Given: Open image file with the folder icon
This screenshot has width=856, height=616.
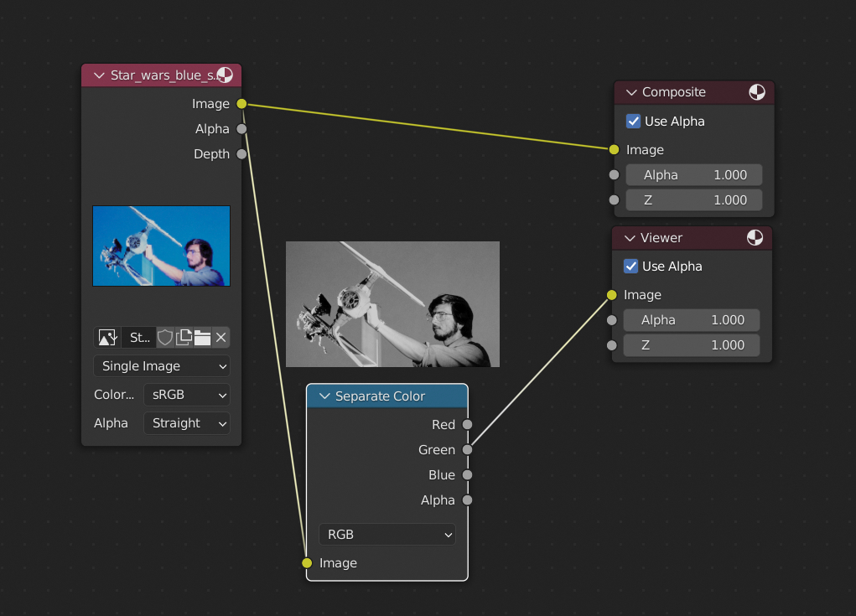Looking at the screenshot, I should click(202, 338).
